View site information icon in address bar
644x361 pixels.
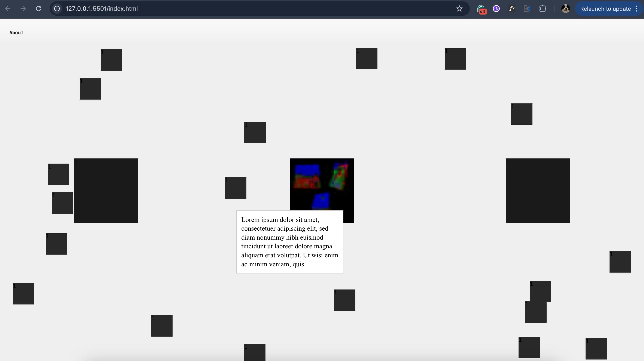pyautogui.click(x=57, y=9)
